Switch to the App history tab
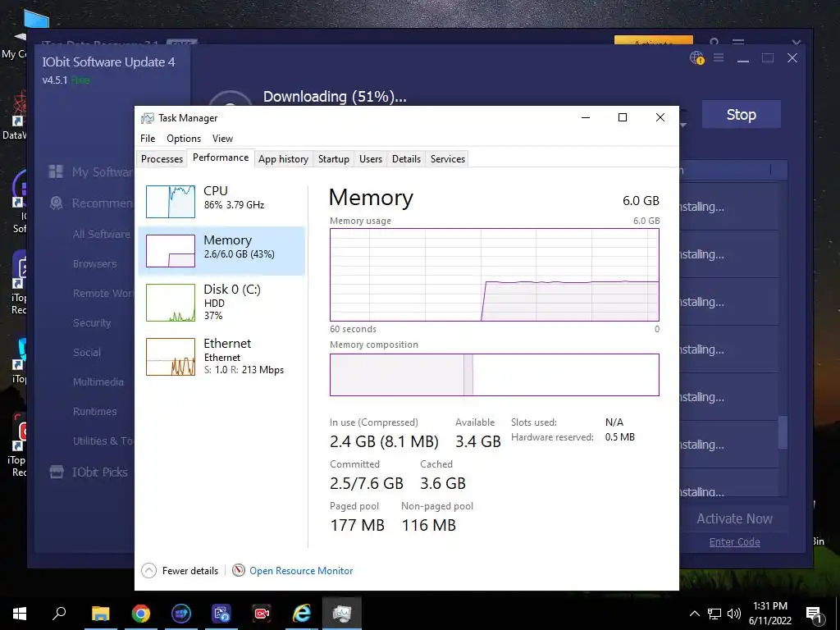The width and height of the screenshot is (840, 630). click(283, 159)
